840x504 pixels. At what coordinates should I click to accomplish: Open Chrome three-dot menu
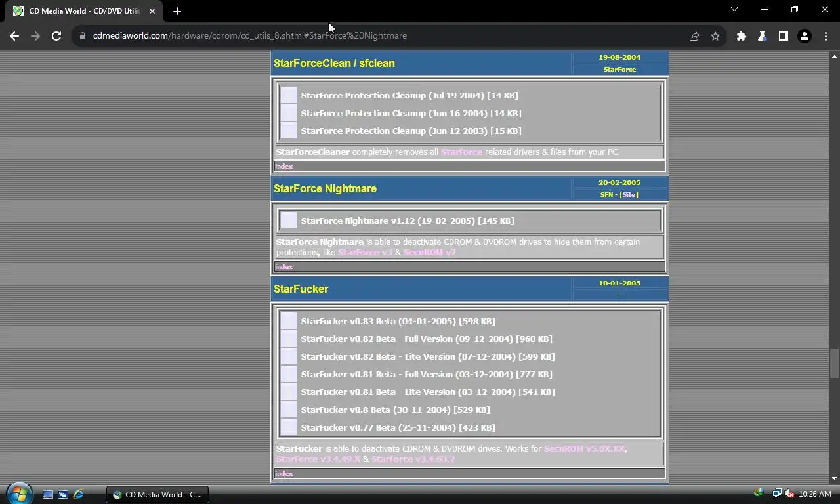(x=826, y=36)
